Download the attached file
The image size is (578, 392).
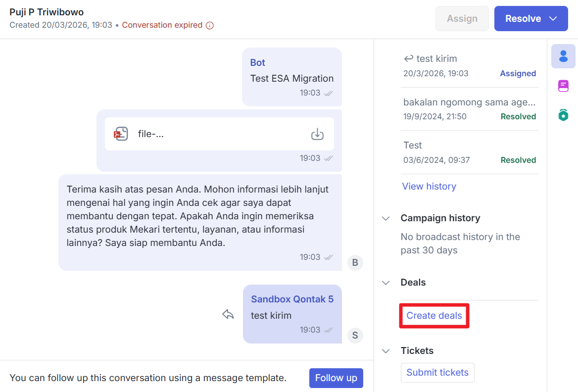point(317,134)
